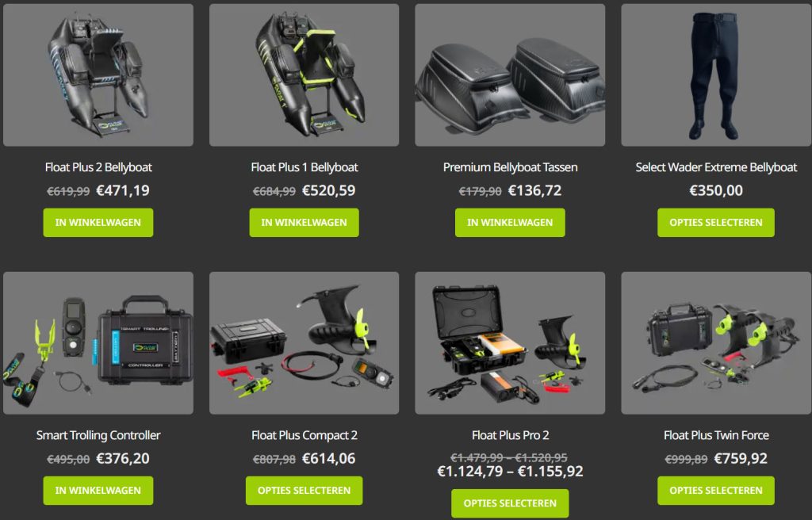Screen dimensions: 812x520
Task: Click Opties Selecteren under Float Plus Compact 2
Action: pyautogui.click(x=304, y=491)
